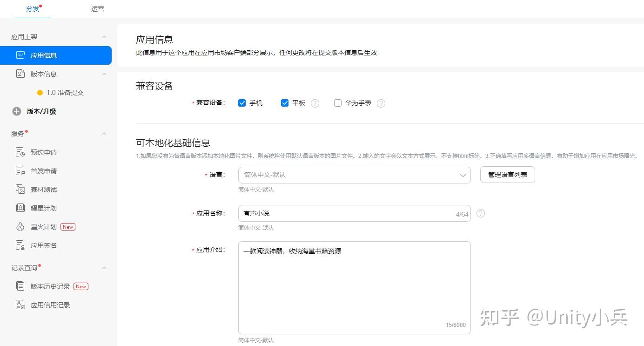
Task: Click the 应用信用记录 icon
Action: point(20,305)
